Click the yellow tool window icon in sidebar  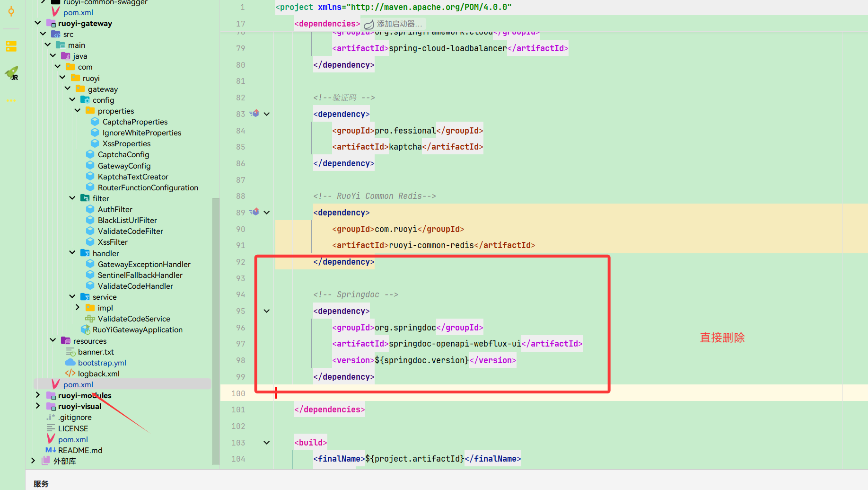coord(11,46)
